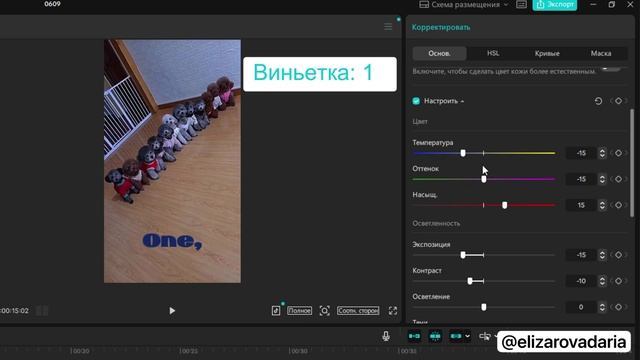Viewport: 640px width, 360px height.
Task: Add keyframe diamond for Осветление
Action: coord(618,307)
